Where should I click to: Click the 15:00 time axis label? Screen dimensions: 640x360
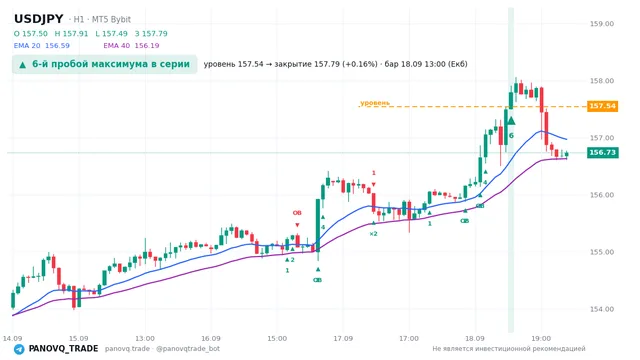coord(277,338)
